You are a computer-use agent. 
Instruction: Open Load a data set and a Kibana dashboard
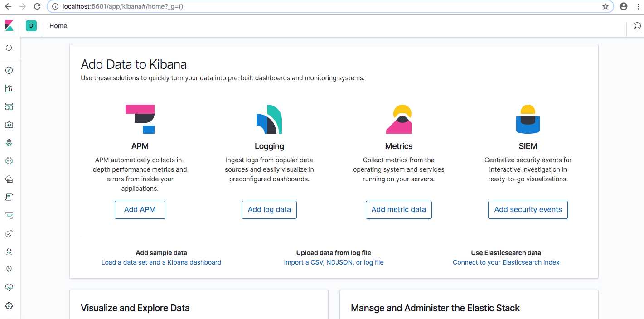(x=161, y=262)
